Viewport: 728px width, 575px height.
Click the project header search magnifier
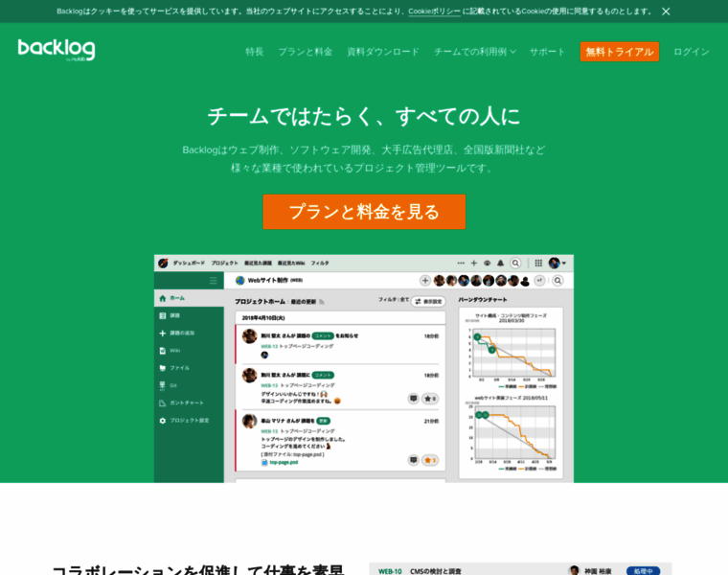click(558, 281)
